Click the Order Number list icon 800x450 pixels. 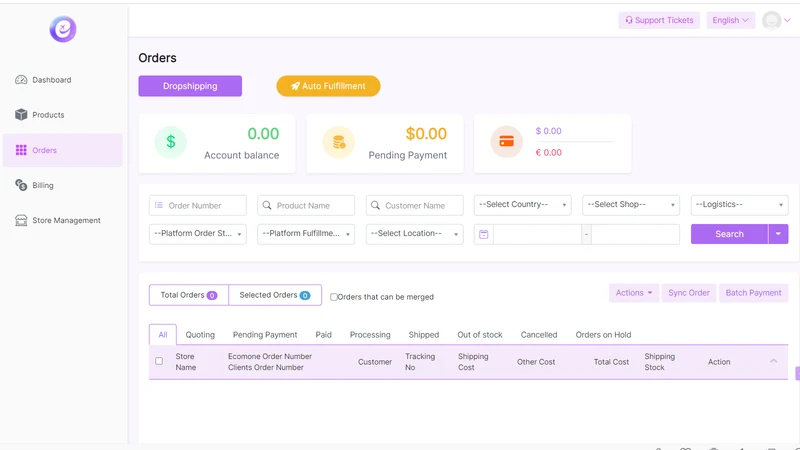pos(159,205)
